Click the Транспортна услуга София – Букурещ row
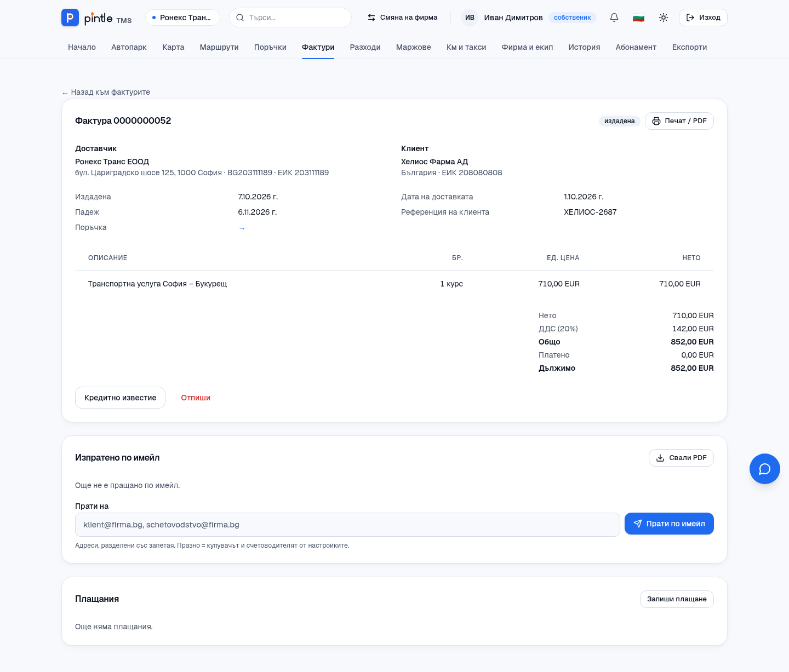The width and height of the screenshot is (789, 672). [395, 284]
